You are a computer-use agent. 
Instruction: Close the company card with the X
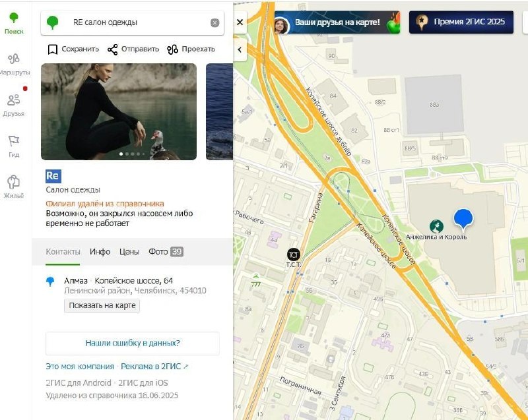(240, 22)
